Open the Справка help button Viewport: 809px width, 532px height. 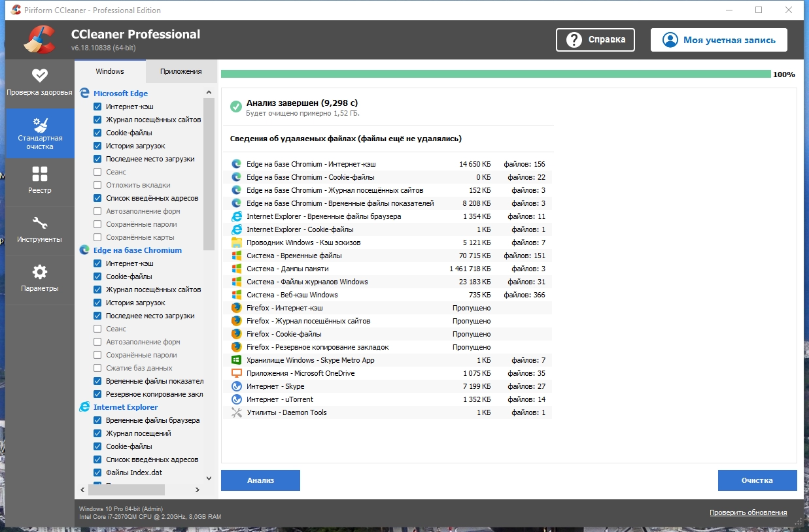595,40
